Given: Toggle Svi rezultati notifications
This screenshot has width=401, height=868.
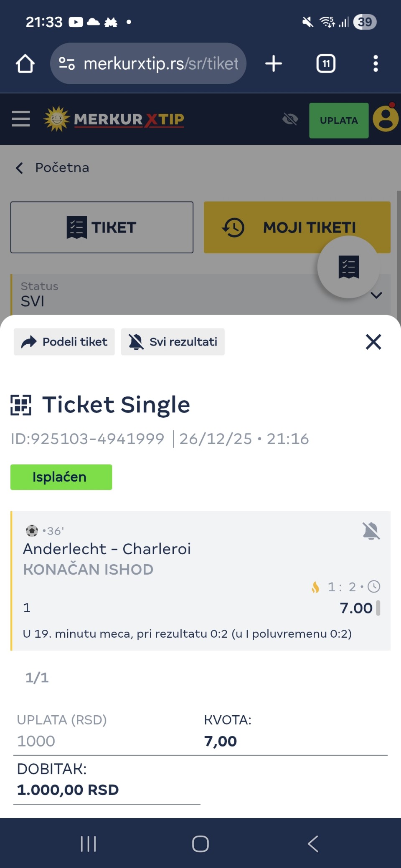Looking at the screenshot, I should click(x=173, y=342).
